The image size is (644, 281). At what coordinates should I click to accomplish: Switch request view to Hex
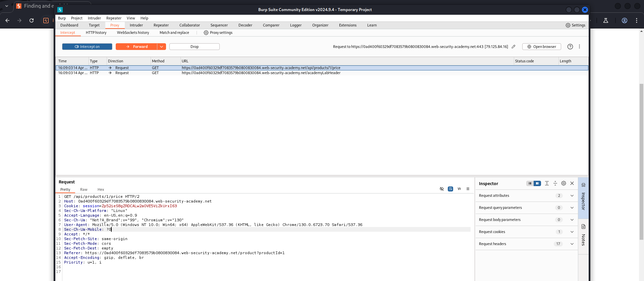101,189
